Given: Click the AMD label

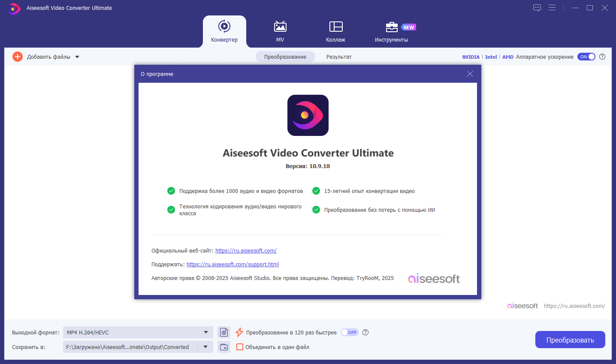Looking at the screenshot, I should coord(508,57).
